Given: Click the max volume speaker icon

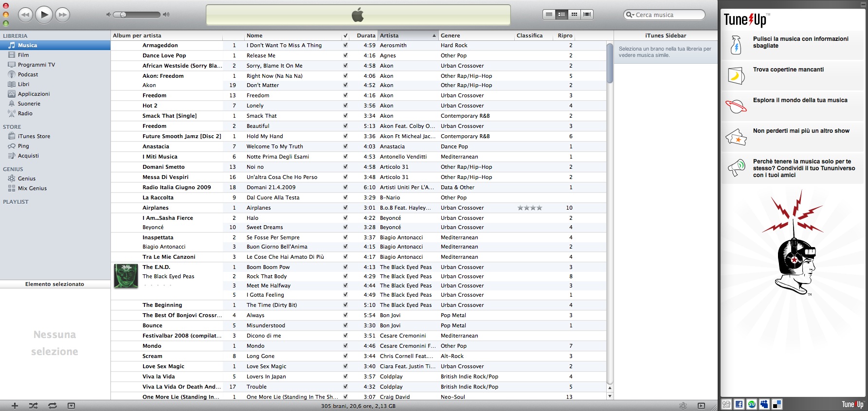Looking at the screenshot, I should click(166, 15).
